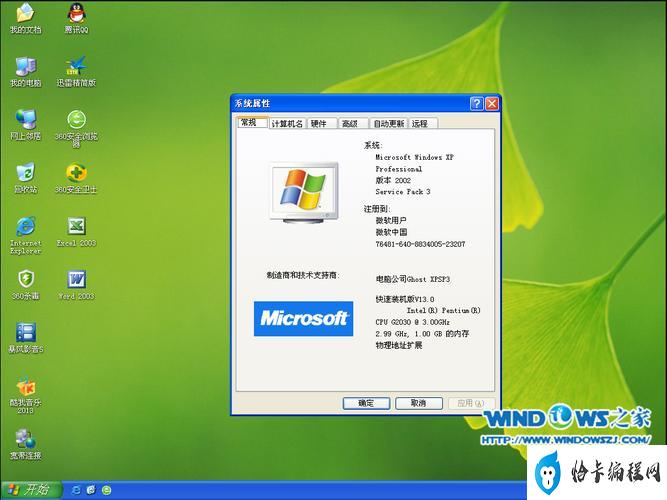Image resolution: width=667 pixels, height=500 pixels.
Task: Click the 系统属性 title bar
Action: click(x=351, y=103)
